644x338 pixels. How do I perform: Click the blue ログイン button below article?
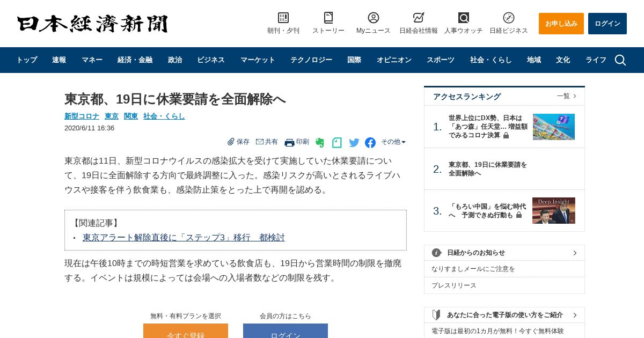pos(286,331)
